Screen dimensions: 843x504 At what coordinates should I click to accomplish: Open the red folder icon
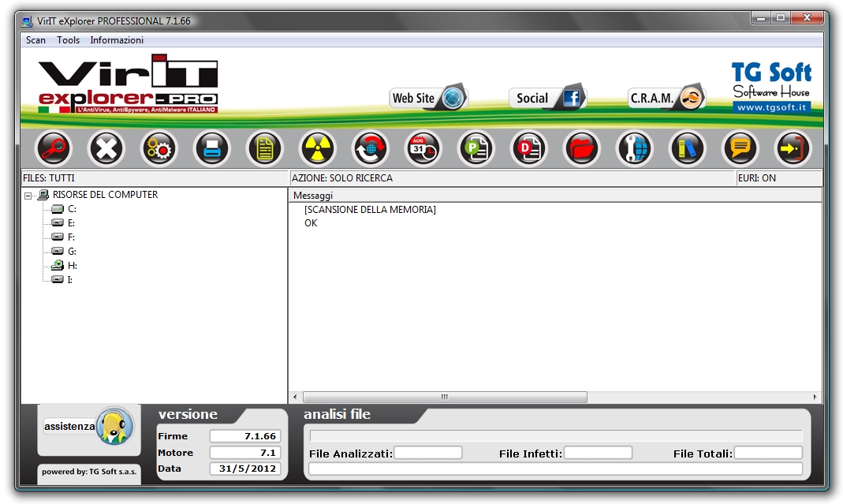581,148
